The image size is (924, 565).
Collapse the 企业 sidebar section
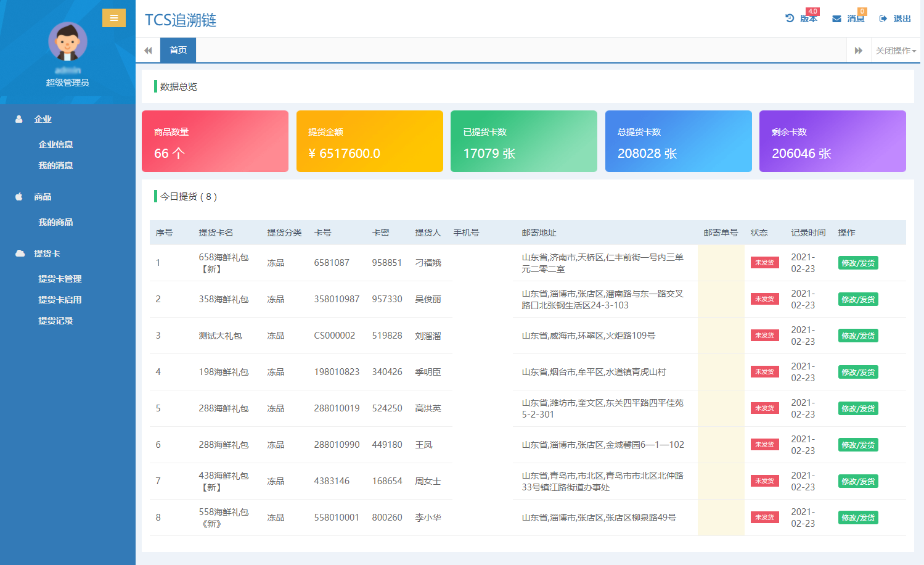pyautogui.click(x=43, y=119)
